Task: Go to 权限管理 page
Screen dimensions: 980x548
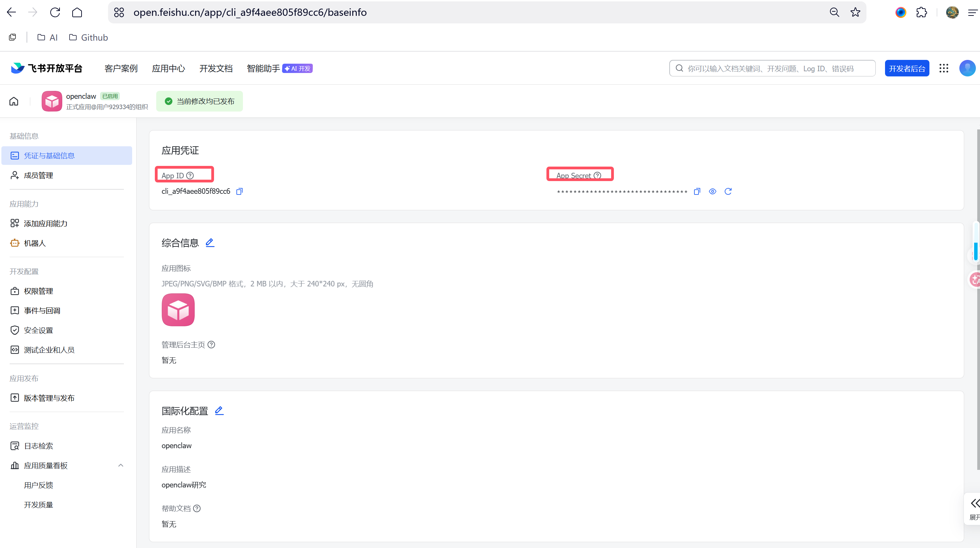Action: point(39,291)
